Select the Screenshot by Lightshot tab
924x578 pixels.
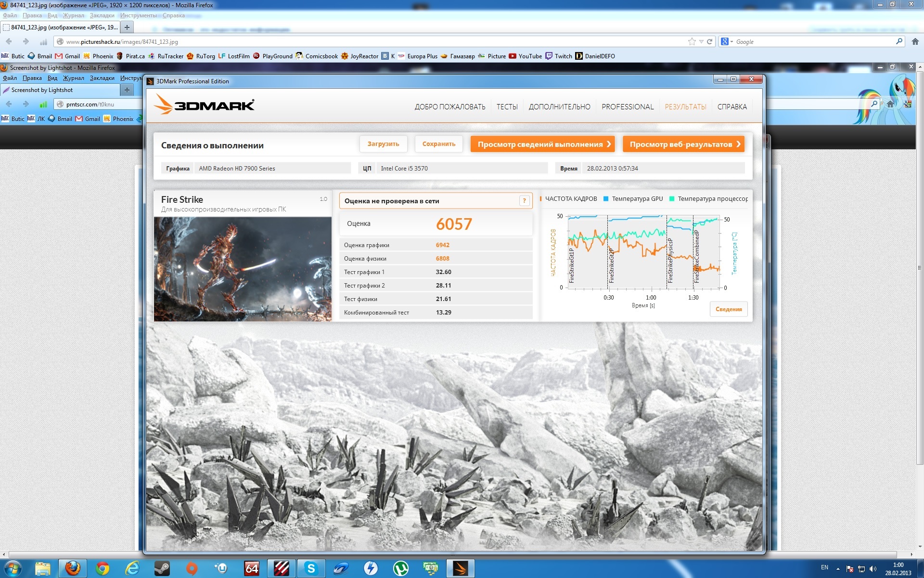click(x=60, y=90)
